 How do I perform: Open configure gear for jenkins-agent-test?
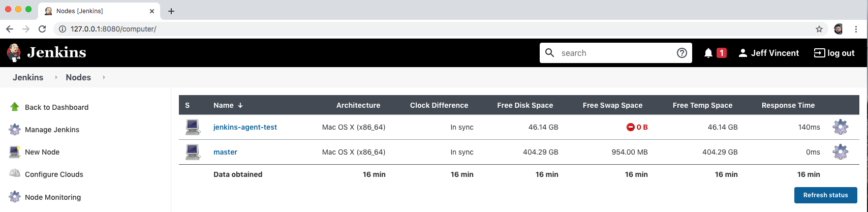(x=841, y=127)
